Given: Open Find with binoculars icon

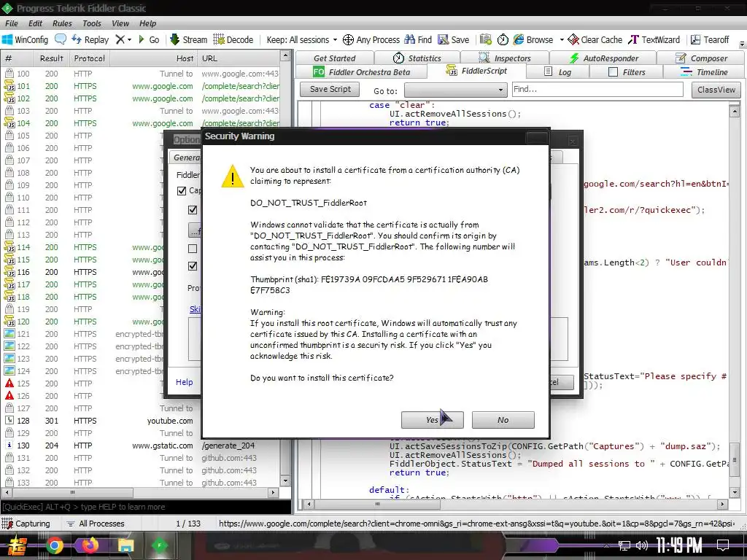Looking at the screenshot, I should click(x=410, y=39).
